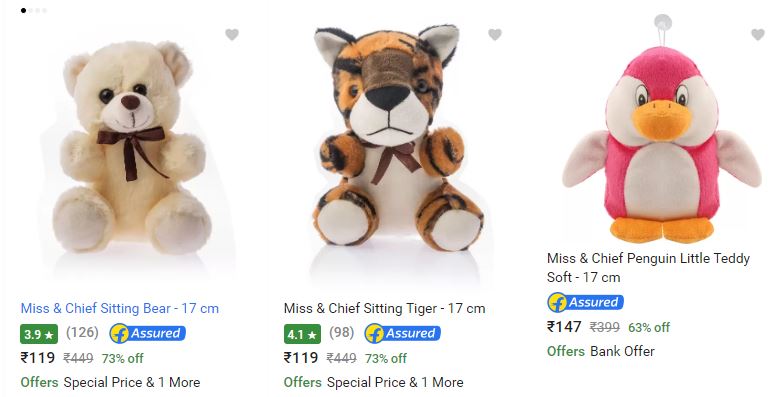781x397 pixels.
Task: Click the Assured badge under Sitting Bear
Action: click(147, 333)
